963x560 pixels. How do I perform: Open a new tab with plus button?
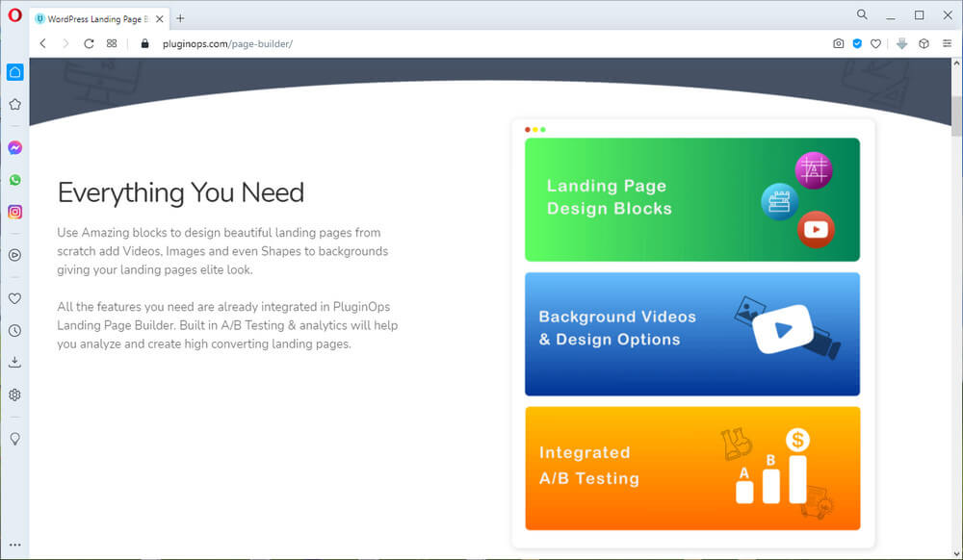coord(181,18)
